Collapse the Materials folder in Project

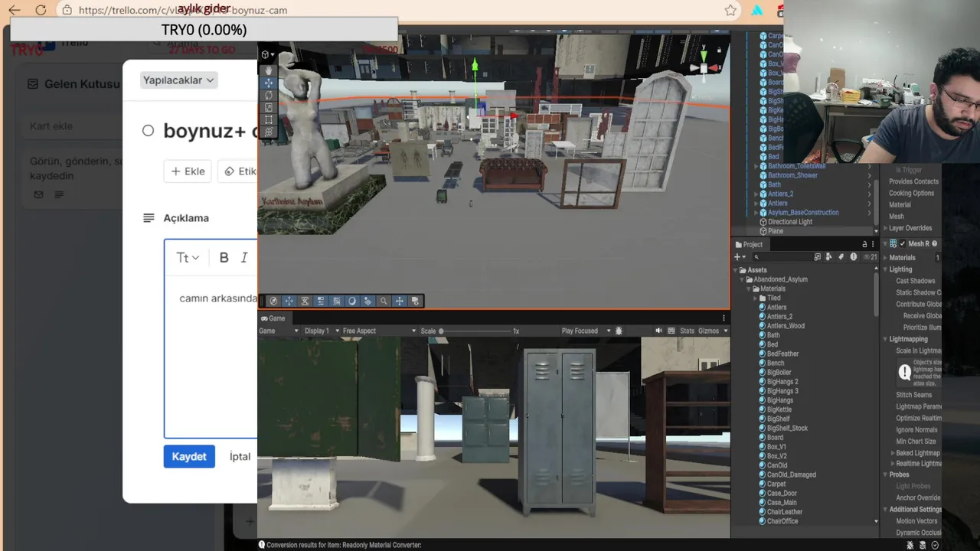click(748, 289)
